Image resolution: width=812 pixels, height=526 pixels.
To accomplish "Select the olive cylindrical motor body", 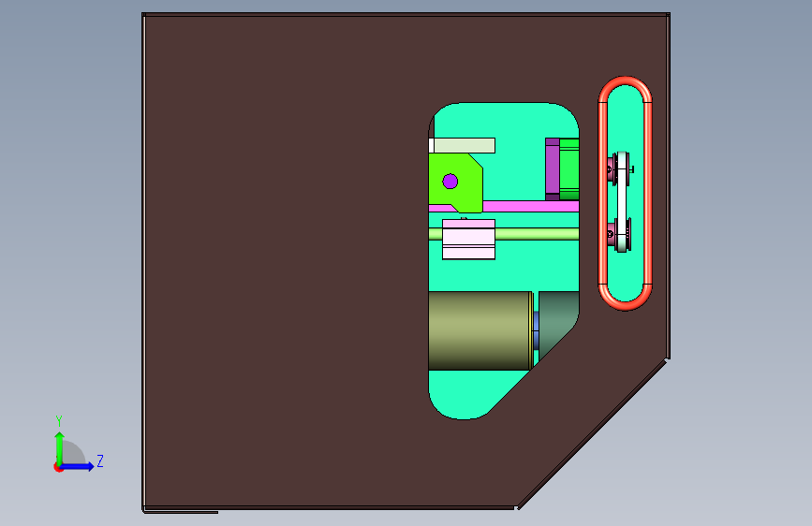I will pyautogui.click(x=480, y=330).
